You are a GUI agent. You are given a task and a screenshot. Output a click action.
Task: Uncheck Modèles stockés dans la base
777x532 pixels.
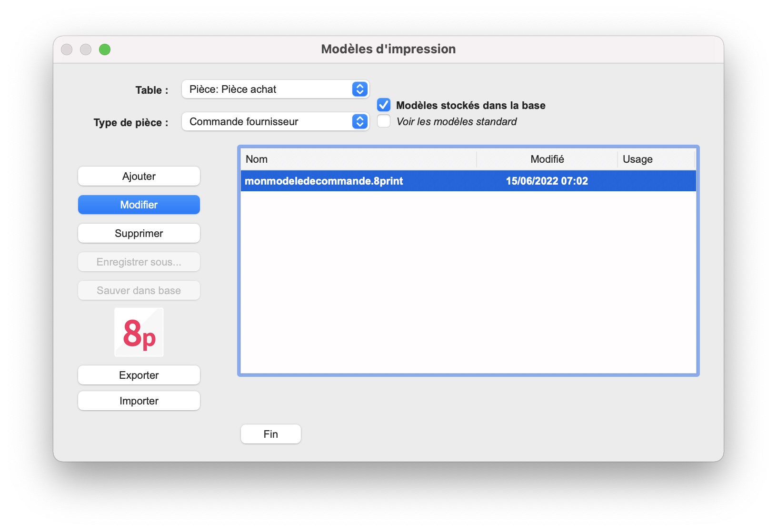click(x=384, y=105)
